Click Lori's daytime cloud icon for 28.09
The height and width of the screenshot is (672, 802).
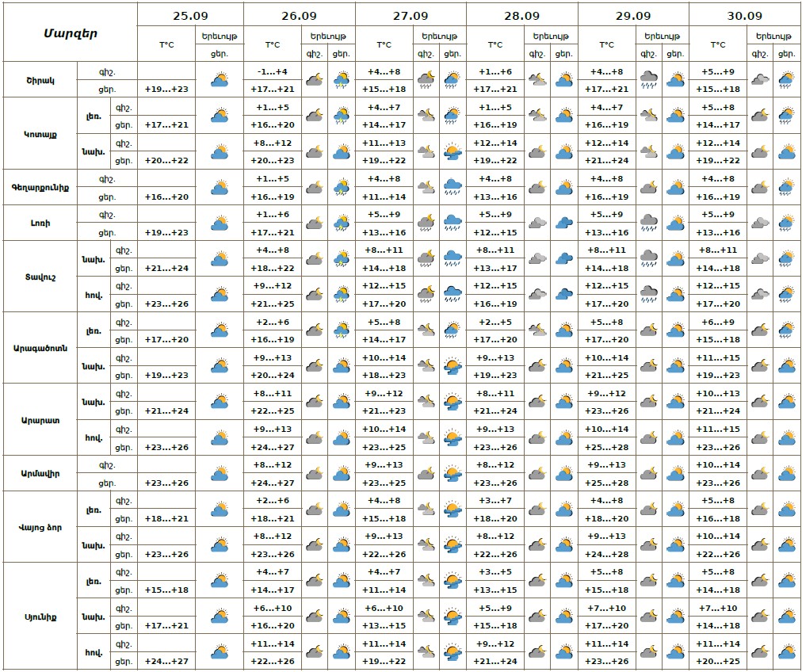(563, 223)
